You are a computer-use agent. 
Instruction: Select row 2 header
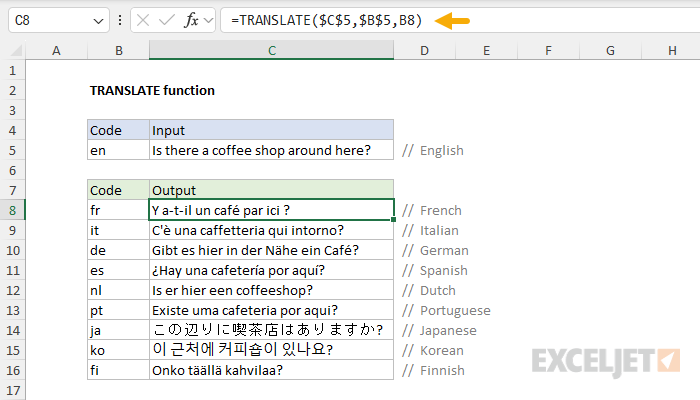[12, 91]
